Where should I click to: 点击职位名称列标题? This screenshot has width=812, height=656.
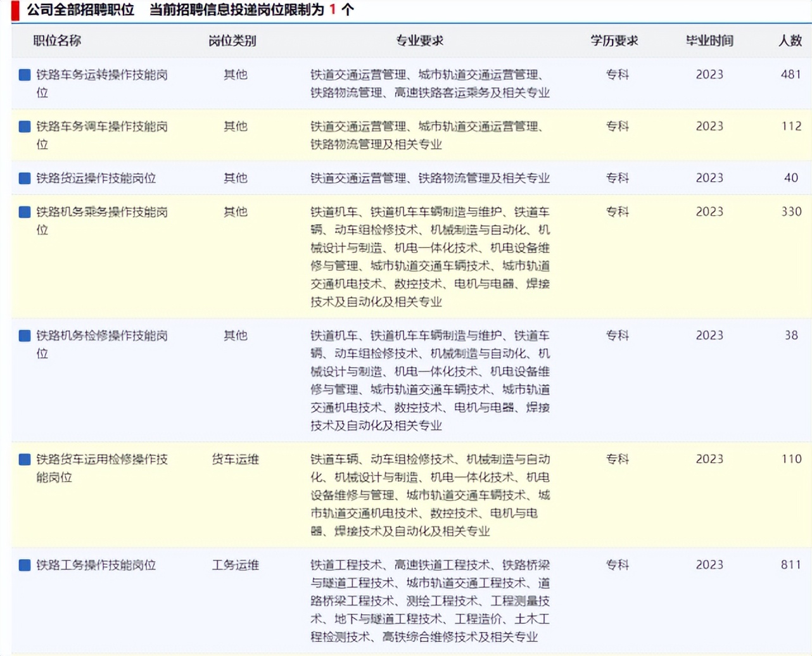click(x=58, y=41)
